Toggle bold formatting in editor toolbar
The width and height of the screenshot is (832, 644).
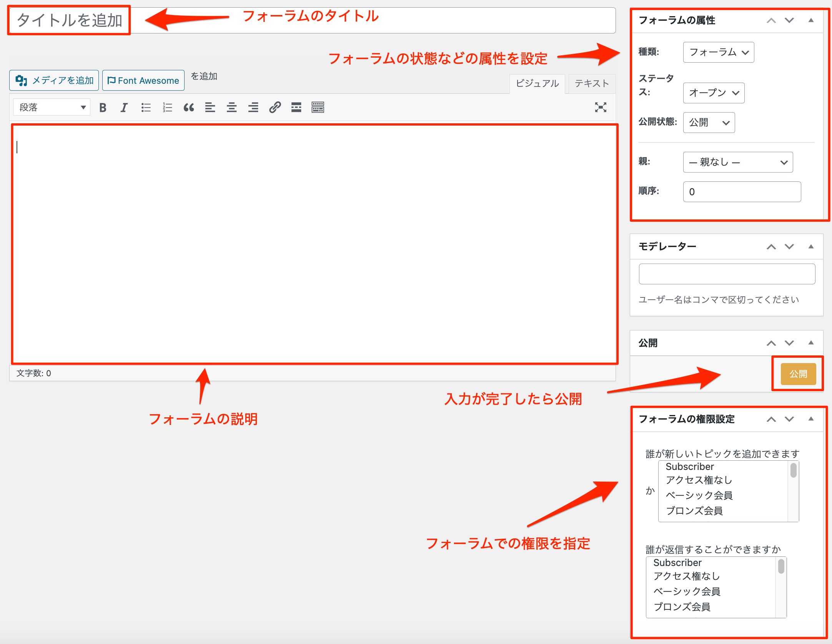point(103,108)
